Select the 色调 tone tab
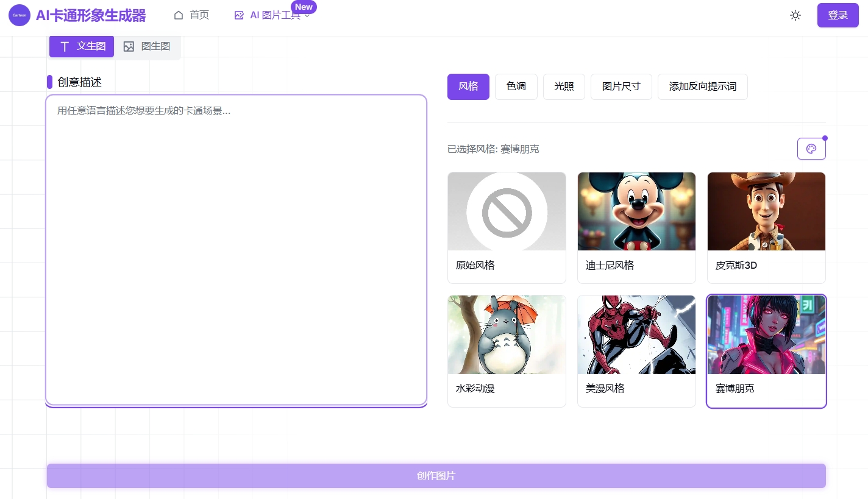This screenshot has height=499, width=868. (516, 87)
